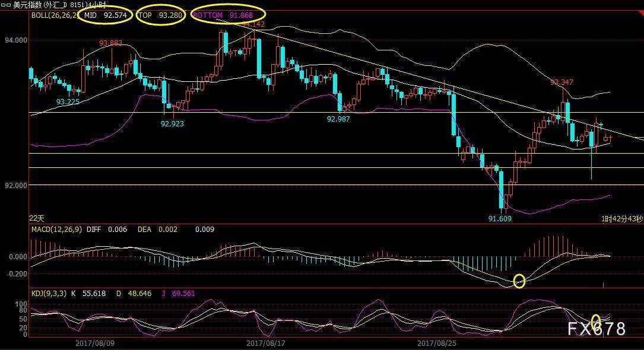
Task: Click the 100 KDJ axis label
Action: click(21, 304)
